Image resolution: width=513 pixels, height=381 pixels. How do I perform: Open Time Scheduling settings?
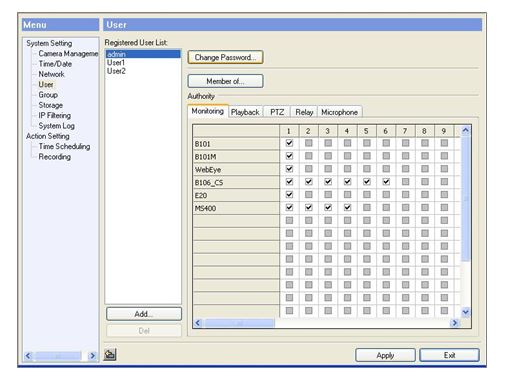[x=64, y=146]
